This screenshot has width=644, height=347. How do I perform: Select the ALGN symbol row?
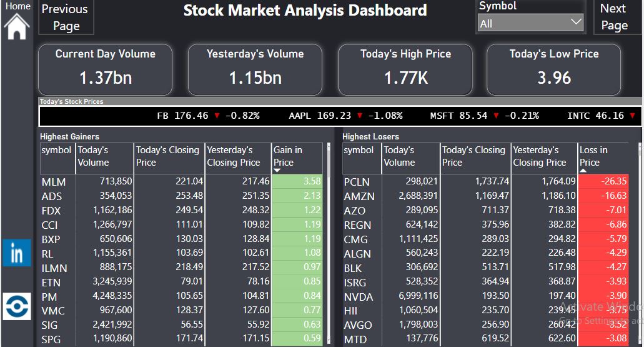[485, 253]
